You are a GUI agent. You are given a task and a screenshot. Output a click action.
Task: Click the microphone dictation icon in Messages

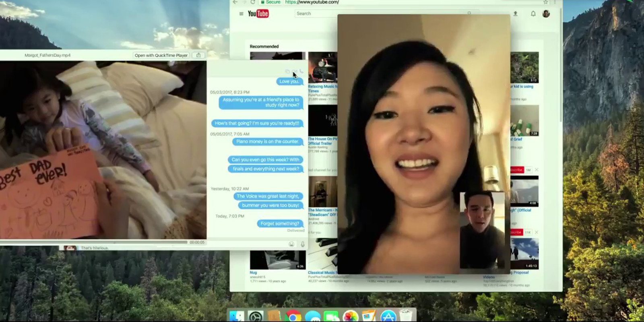tap(303, 244)
